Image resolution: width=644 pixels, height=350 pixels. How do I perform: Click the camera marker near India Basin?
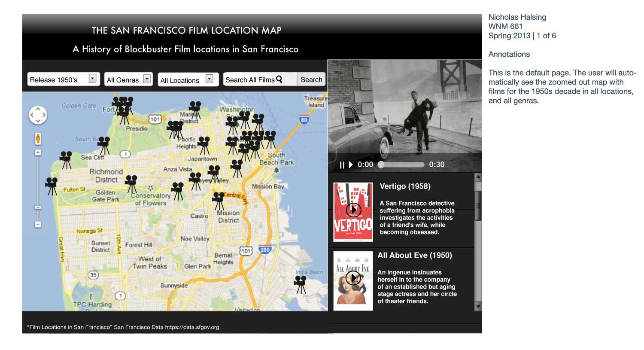301,284
